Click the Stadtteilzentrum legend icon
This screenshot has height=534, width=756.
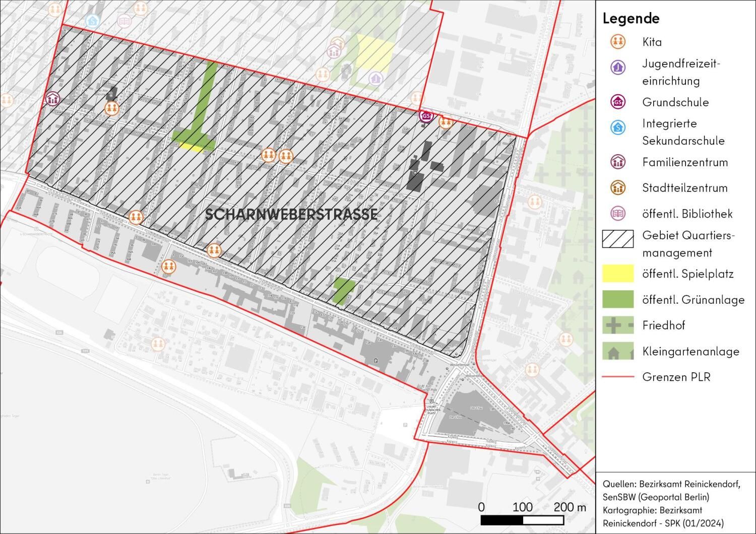click(618, 188)
